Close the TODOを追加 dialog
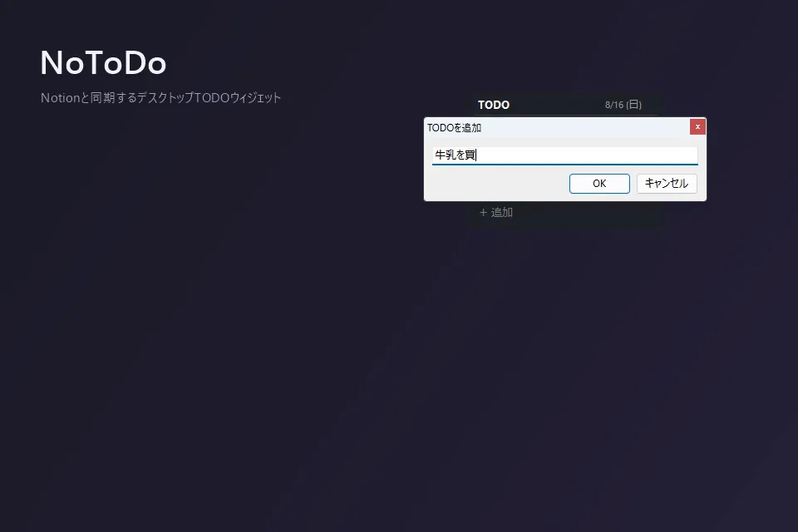The width and height of the screenshot is (798, 532). [x=697, y=126]
